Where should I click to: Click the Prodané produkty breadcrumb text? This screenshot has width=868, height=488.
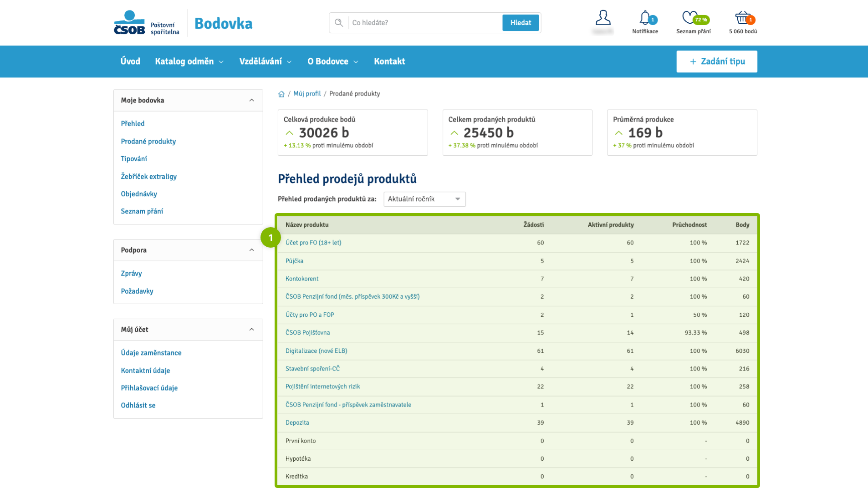[x=354, y=94]
